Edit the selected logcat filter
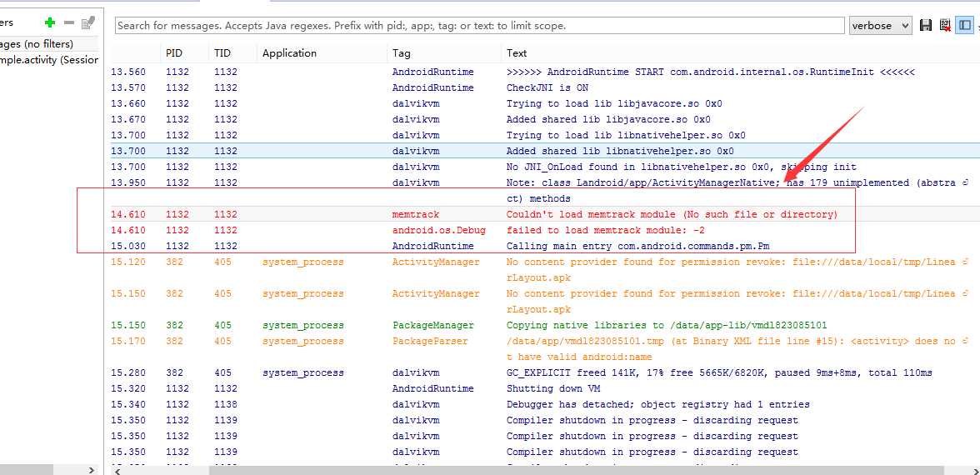980x475 pixels. point(88,22)
